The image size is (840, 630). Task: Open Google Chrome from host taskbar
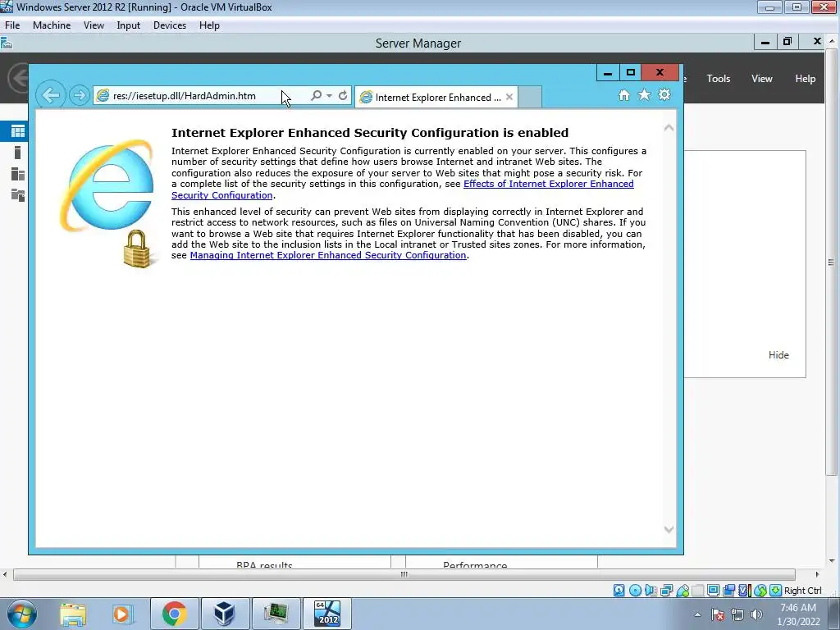[174, 614]
